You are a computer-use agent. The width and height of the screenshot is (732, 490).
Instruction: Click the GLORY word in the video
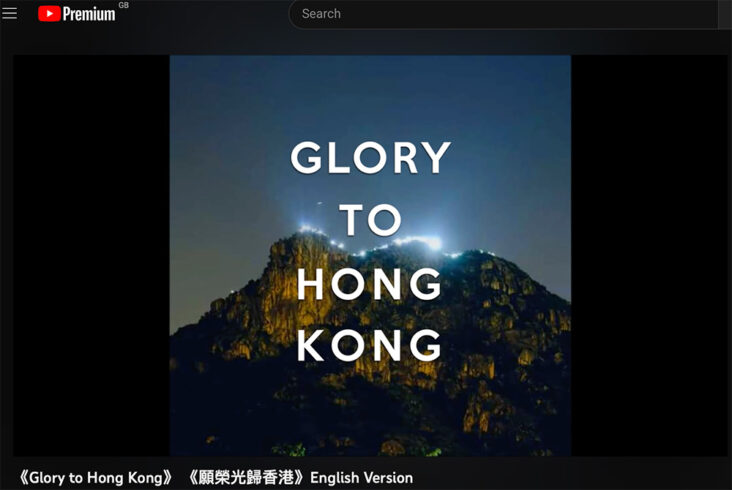370,158
